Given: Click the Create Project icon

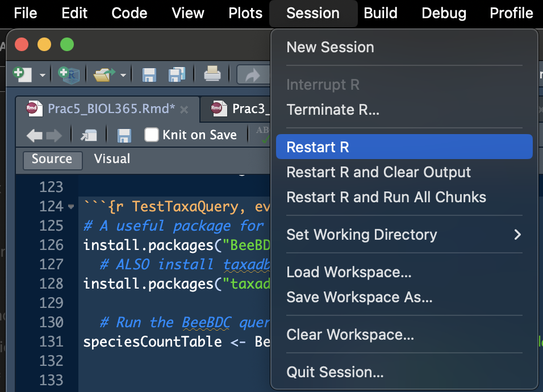Looking at the screenshot, I should [69, 75].
